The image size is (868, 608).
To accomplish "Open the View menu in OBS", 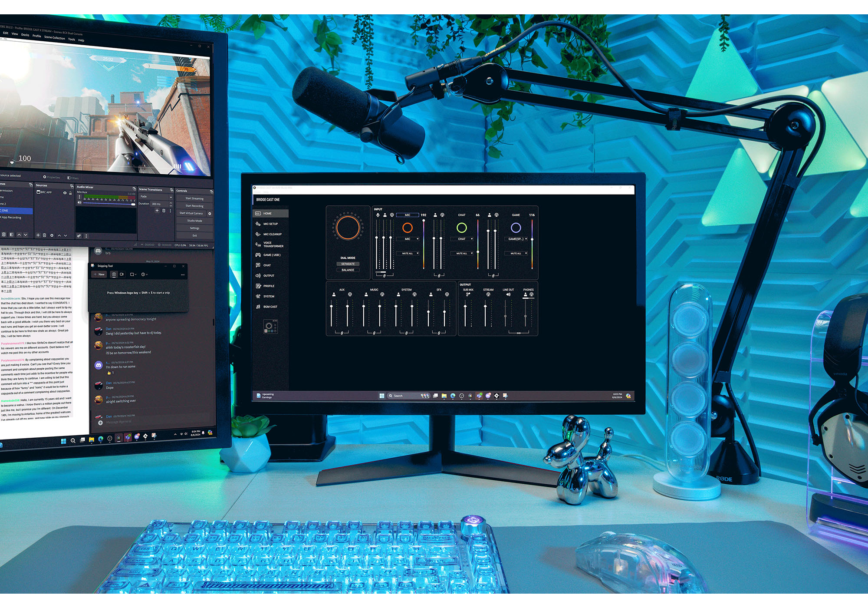I will pos(15,34).
